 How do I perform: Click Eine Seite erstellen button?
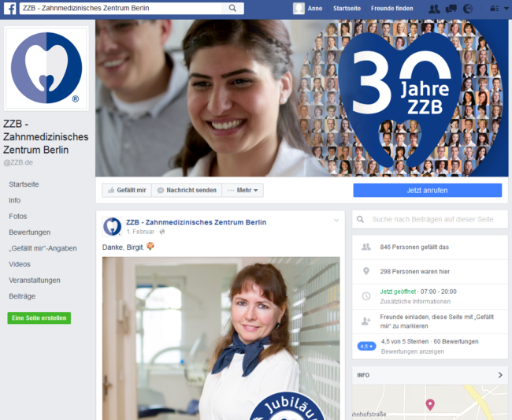tap(39, 318)
